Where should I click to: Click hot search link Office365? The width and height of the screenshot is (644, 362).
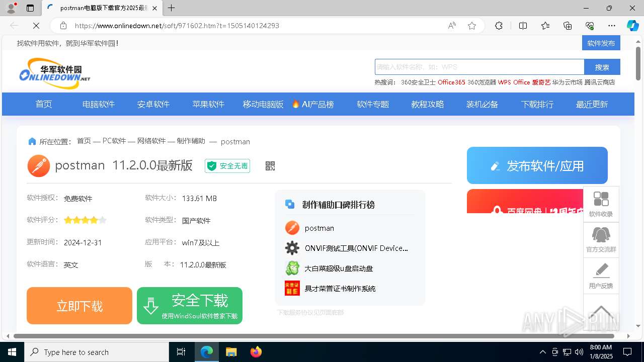(x=451, y=82)
